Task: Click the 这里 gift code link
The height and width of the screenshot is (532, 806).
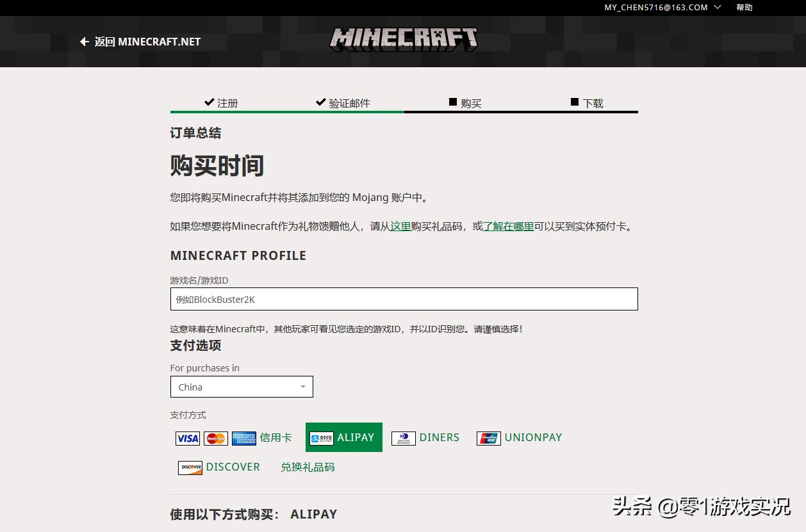Action: [x=400, y=226]
